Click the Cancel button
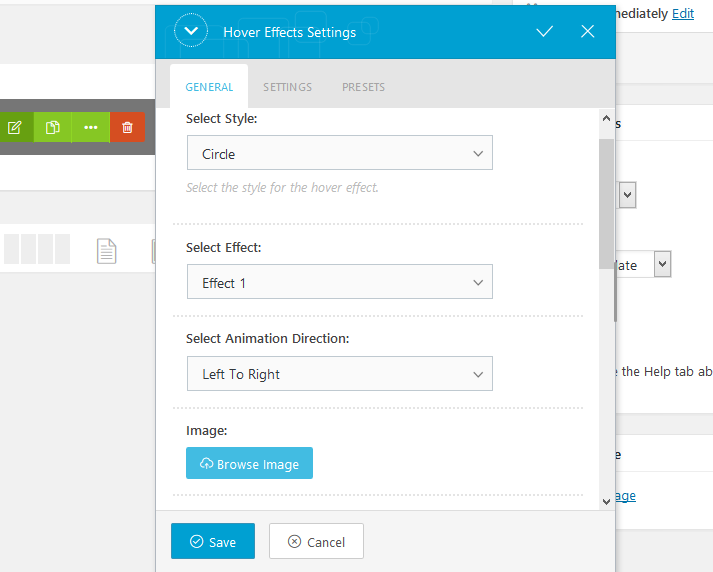Image resolution: width=713 pixels, height=572 pixels. [316, 541]
